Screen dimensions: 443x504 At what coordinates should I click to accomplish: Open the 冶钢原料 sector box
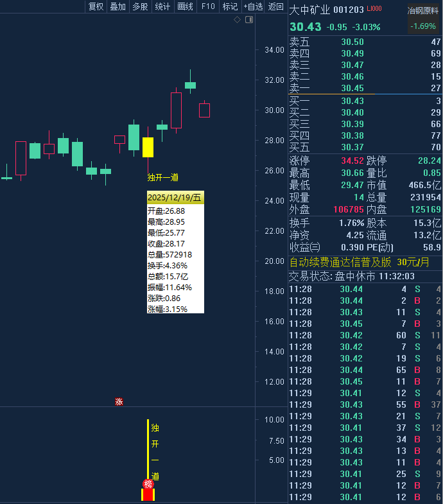(423, 19)
